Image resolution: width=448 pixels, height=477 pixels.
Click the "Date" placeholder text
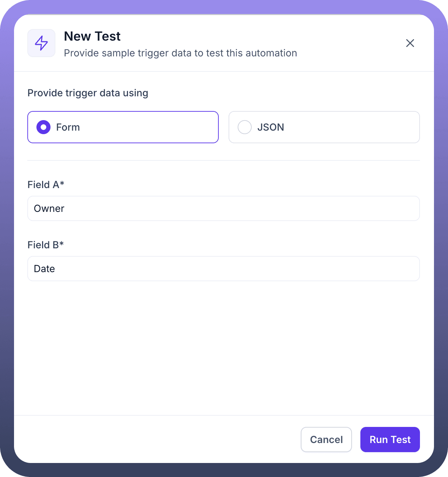point(45,269)
